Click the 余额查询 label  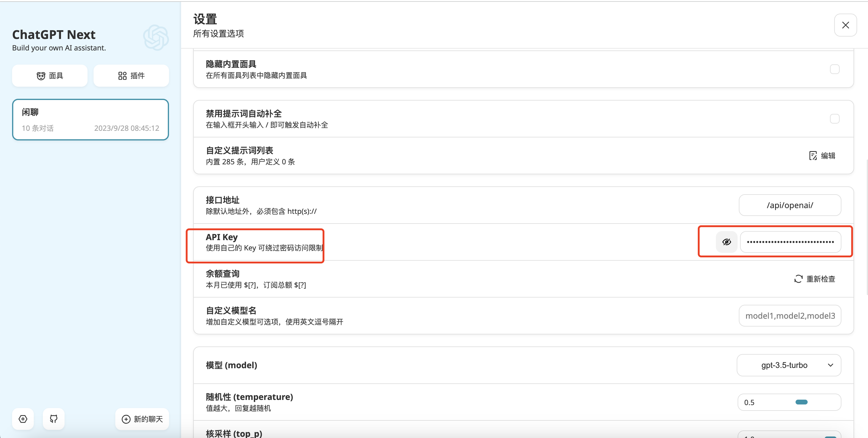222,273
